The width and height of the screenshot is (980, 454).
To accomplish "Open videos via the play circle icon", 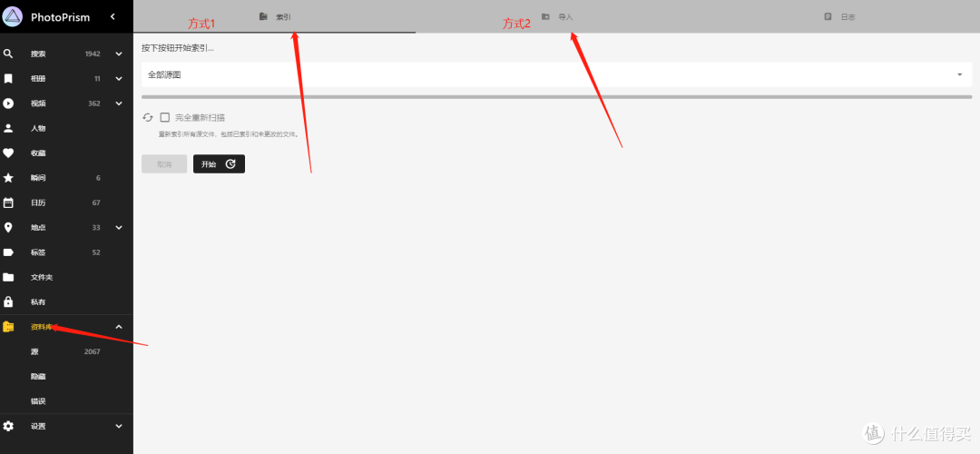I will 8,104.
